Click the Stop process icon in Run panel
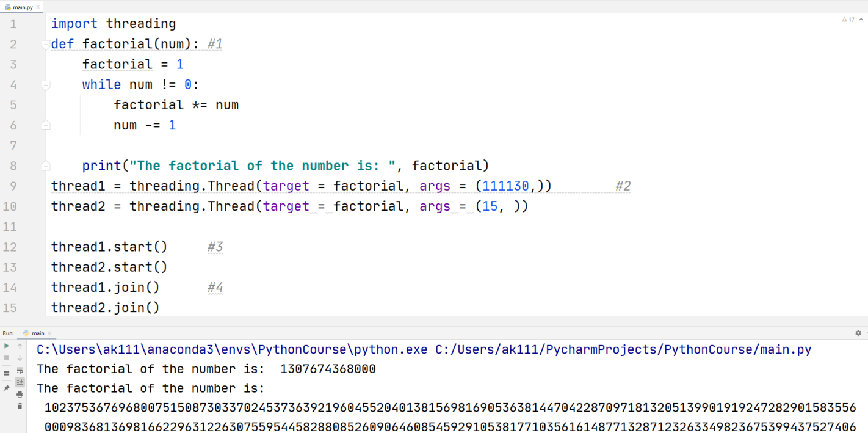This screenshot has width=868, height=433. pos(6,358)
